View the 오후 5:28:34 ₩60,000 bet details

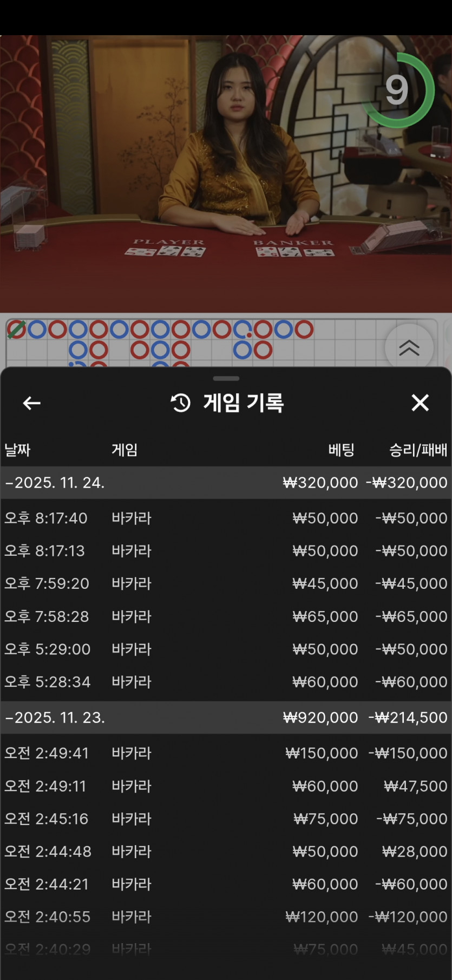226,682
